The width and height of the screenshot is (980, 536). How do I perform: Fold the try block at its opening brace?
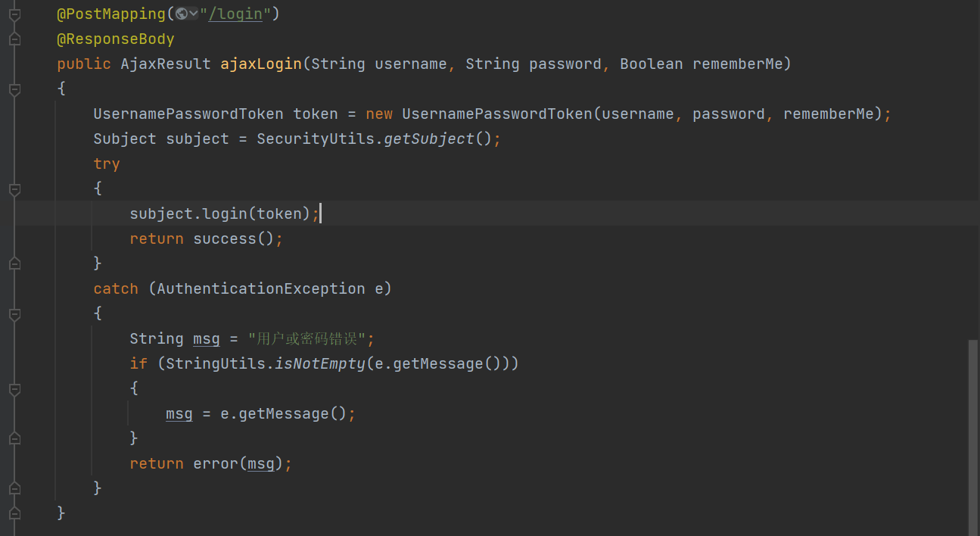coord(14,189)
